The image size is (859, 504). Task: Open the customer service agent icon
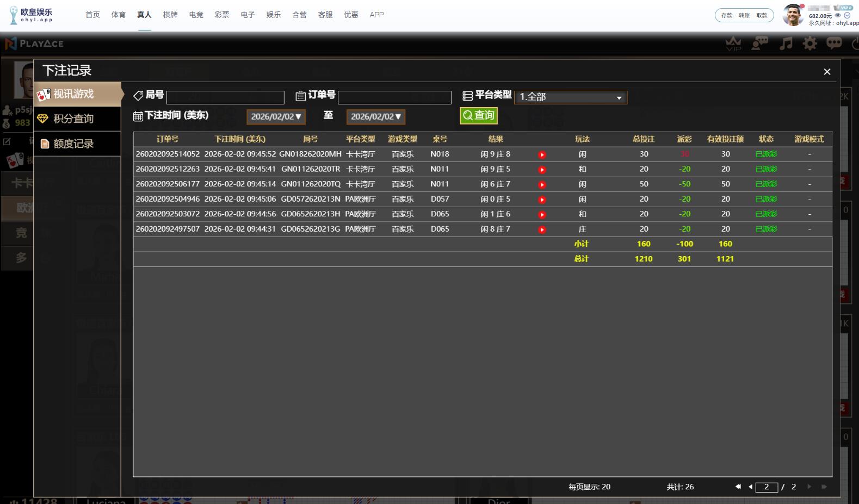tap(759, 43)
